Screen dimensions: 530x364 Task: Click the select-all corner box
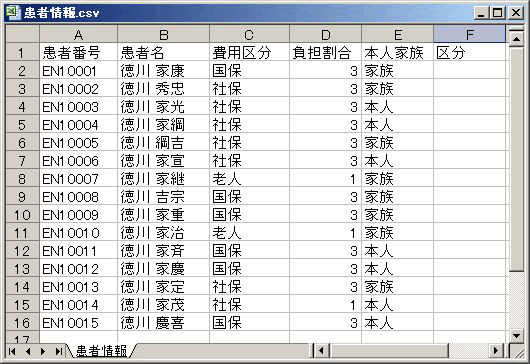pyautogui.click(x=22, y=34)
